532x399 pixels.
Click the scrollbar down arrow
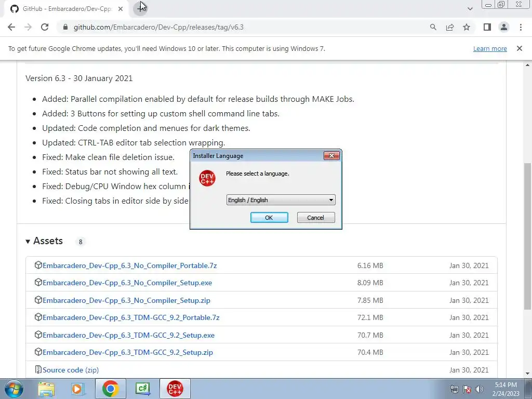coord(528,374)
